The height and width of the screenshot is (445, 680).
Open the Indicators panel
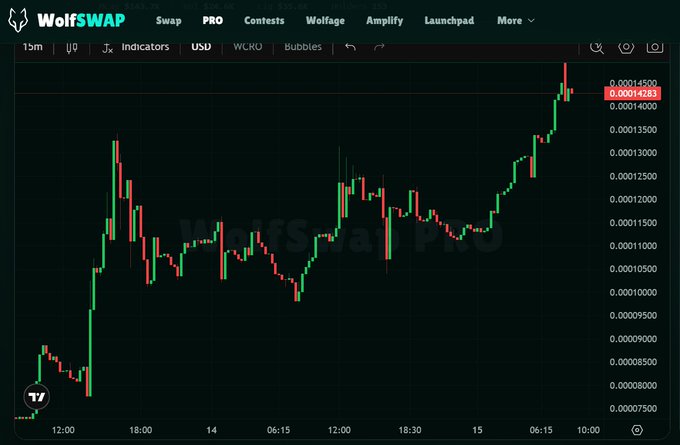(136, 47)
